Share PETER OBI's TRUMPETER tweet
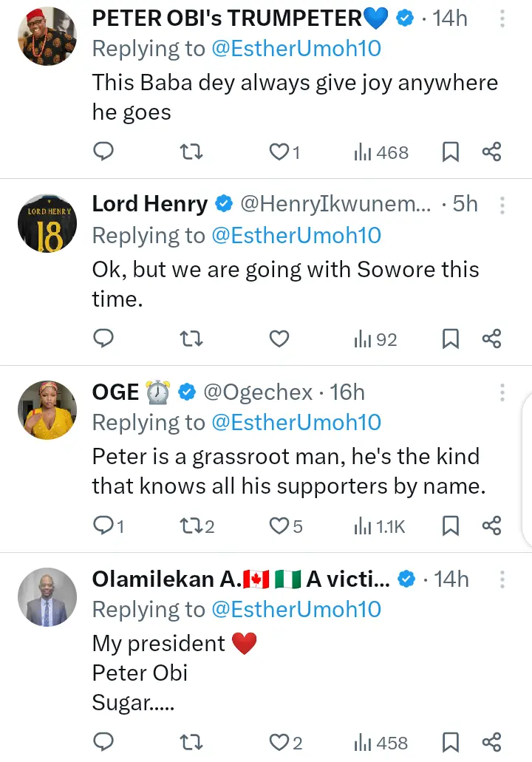The image size is (532, 762). [492, 152]
